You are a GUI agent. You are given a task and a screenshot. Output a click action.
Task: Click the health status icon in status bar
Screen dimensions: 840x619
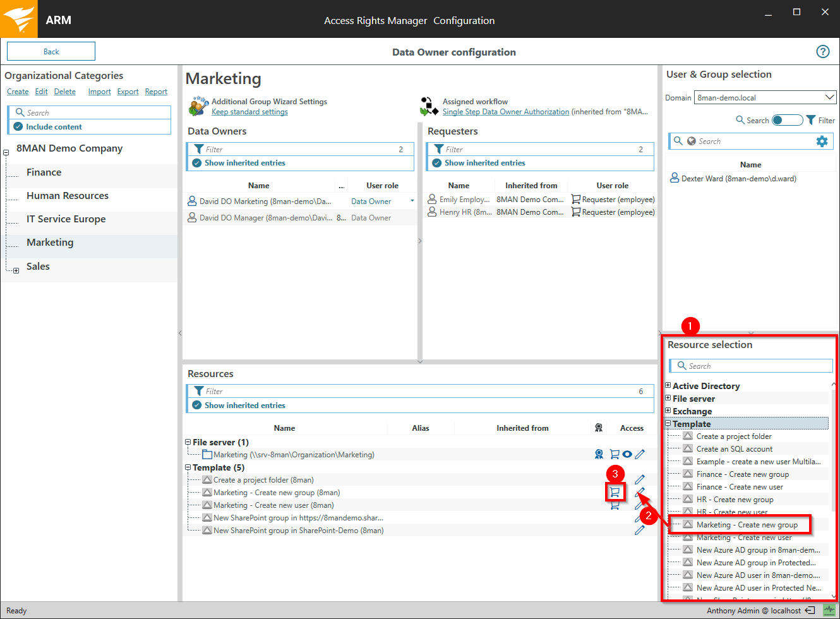click(829, 610)
